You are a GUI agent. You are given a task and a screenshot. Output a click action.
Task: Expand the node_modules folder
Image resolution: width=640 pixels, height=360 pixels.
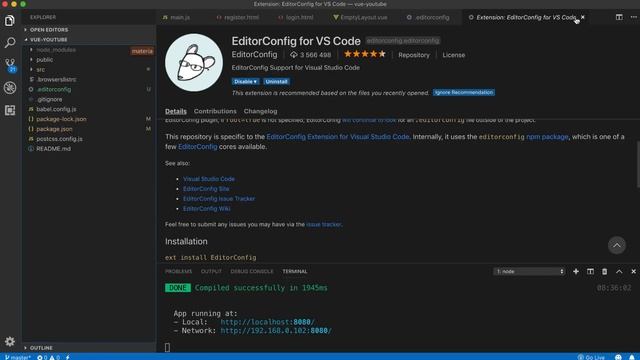(x=56, y=50)
